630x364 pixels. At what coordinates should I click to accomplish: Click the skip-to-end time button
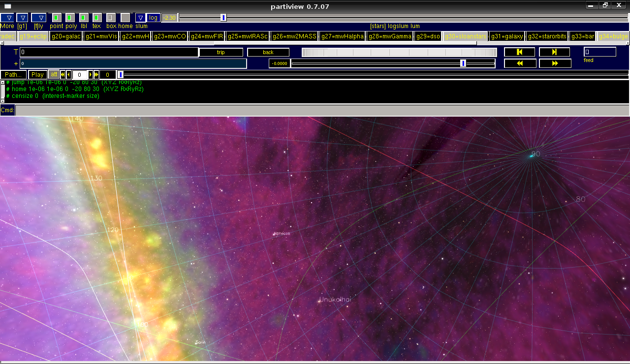coord(554,52)
